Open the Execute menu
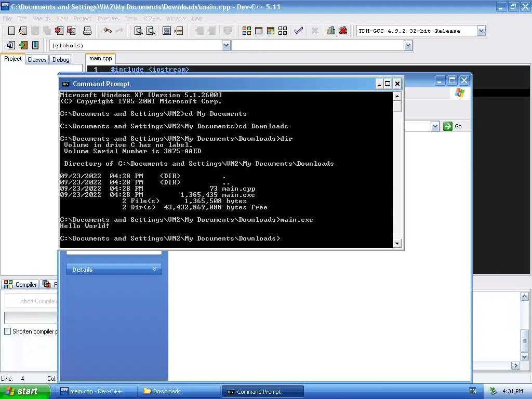This screenshot has width=532, height=399. click(108, 18)
